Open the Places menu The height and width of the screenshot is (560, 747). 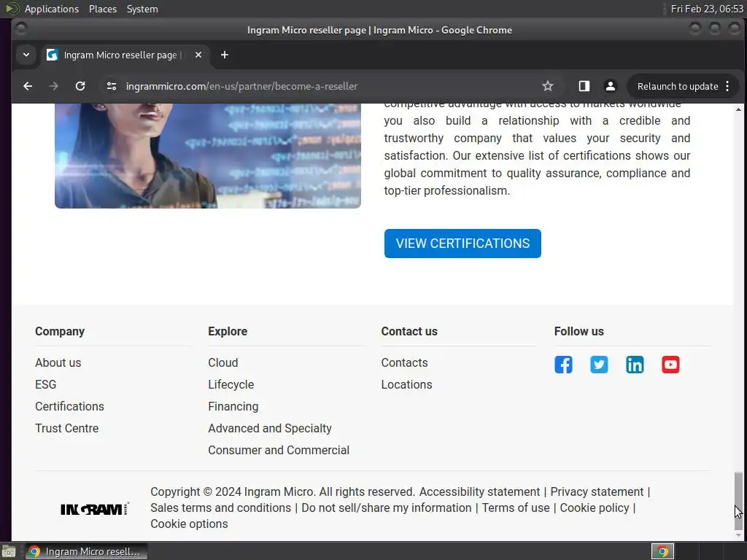pos(103,9)
